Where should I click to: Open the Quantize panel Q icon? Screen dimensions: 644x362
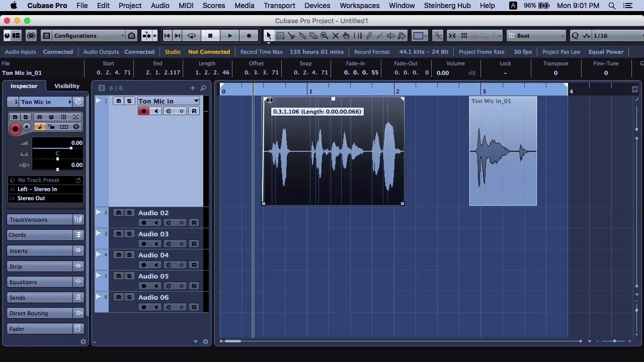[575, 36]
